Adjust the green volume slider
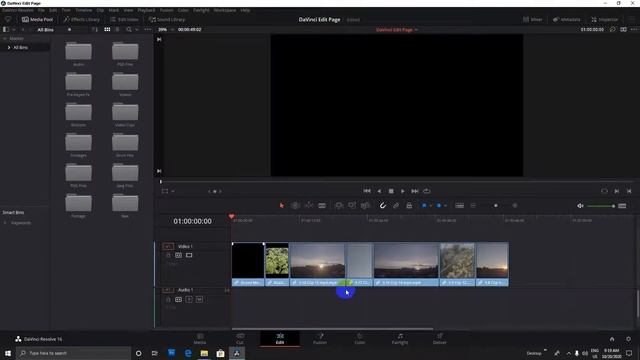Screen dimensions: 640x360 tap(601, 206)
